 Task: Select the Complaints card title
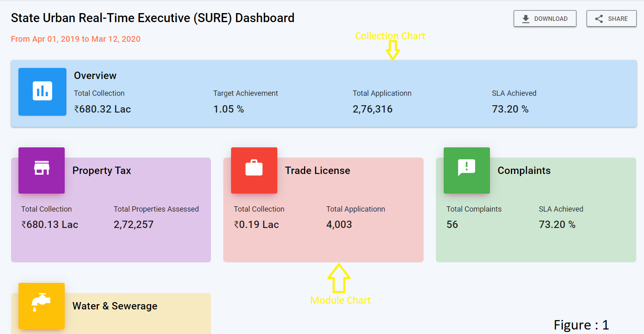524,171
